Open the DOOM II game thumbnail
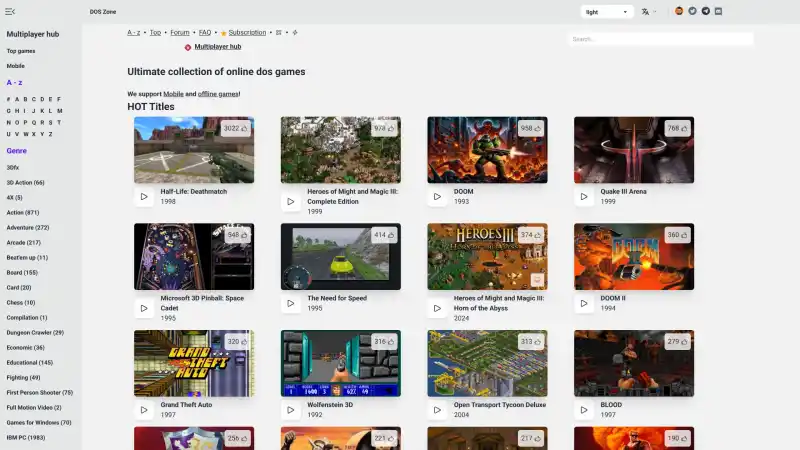Viewport: 800px width, 450px height. [633, 256]
